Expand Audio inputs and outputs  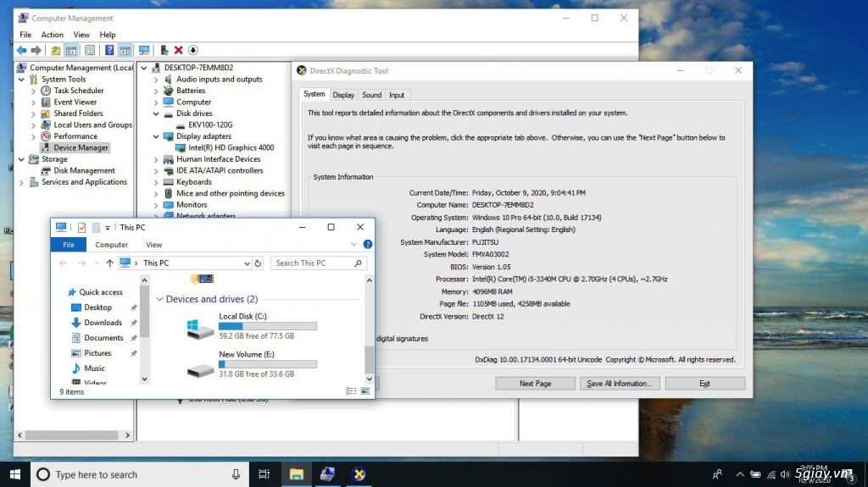[x=156, y=79]
